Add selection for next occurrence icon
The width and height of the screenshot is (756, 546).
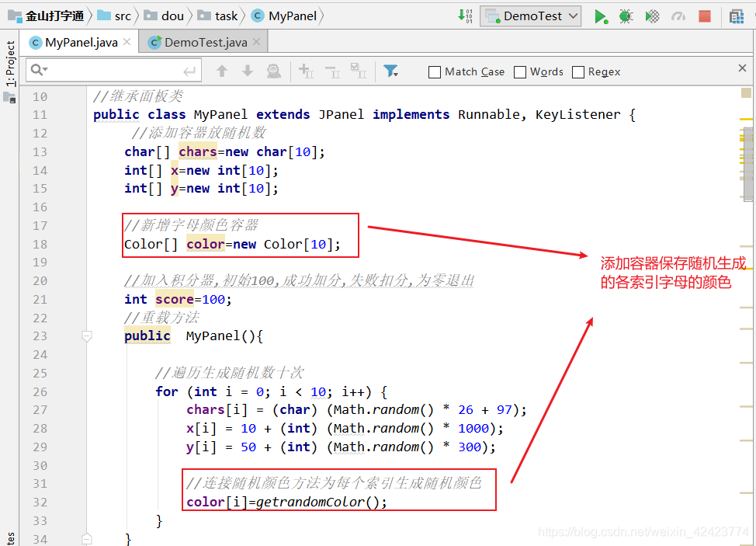306,71
